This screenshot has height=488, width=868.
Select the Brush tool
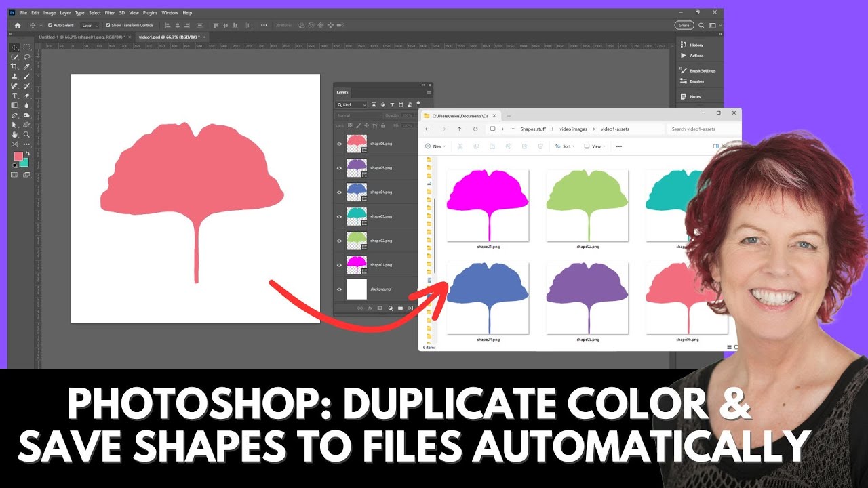pos(26,77)
